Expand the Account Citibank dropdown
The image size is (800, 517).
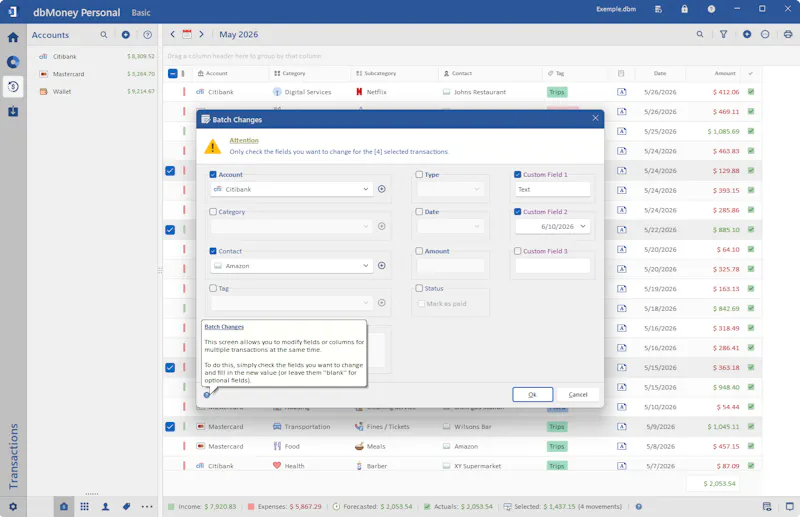click(365, 189)
